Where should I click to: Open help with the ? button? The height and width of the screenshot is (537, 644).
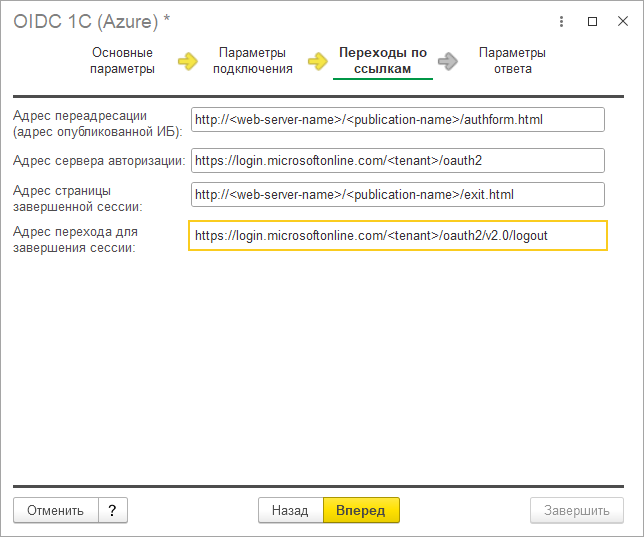(112, 510)
